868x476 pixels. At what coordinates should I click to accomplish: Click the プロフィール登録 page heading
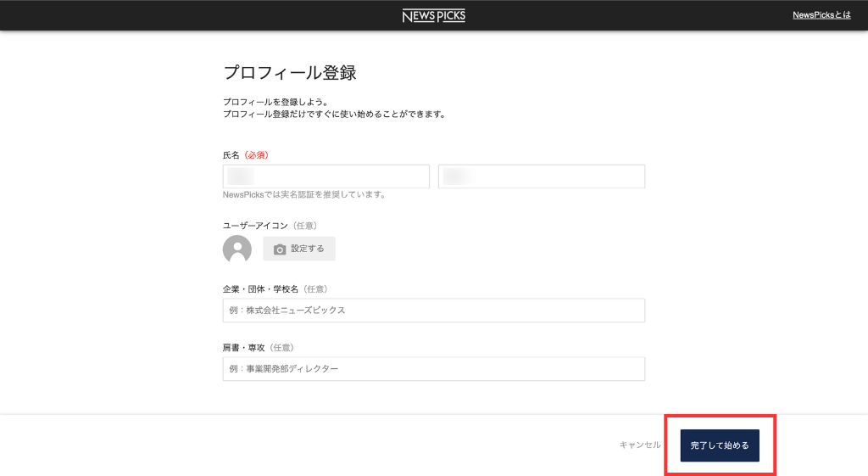point(289,73)
